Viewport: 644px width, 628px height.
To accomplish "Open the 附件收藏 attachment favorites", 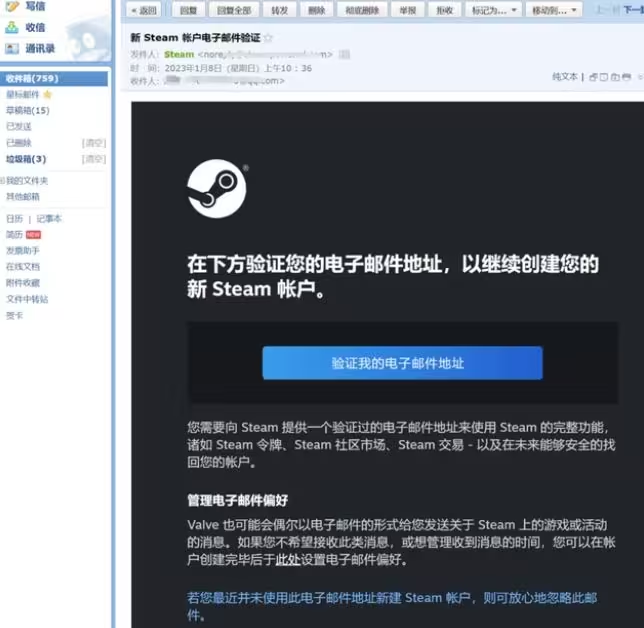I will 23,283.
